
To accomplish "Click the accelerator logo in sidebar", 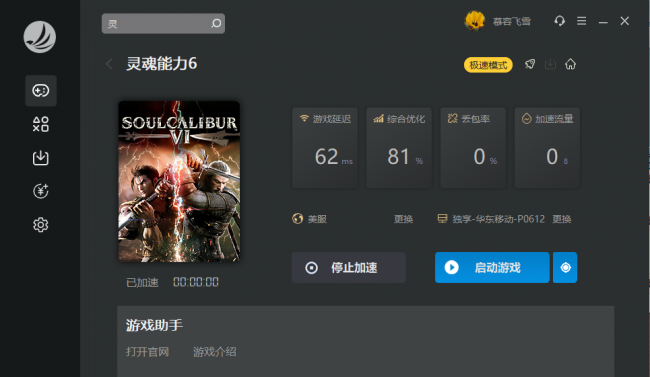I will click(x=40, y=37).
